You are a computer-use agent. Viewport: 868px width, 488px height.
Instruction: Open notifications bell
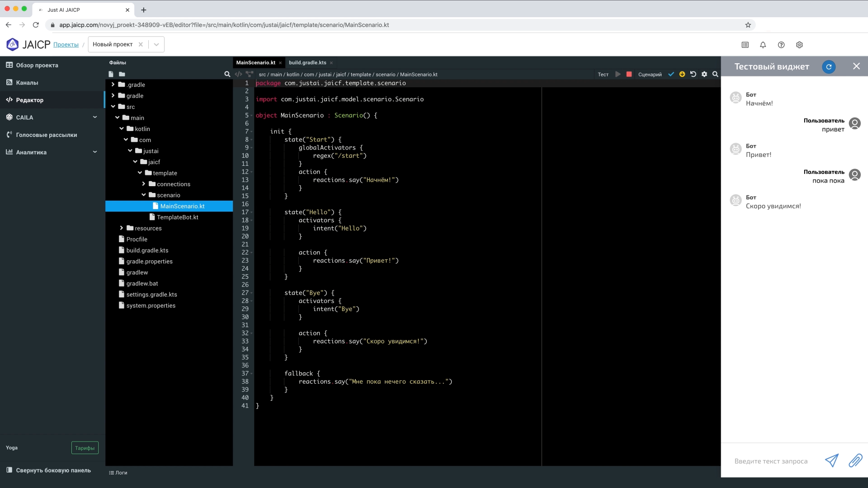point(763,45)
